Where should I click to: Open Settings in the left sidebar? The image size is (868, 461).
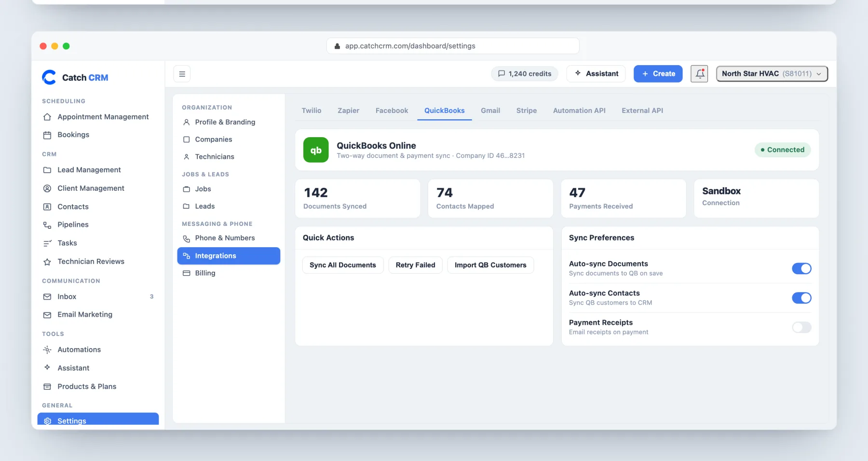tap(98, 419)
